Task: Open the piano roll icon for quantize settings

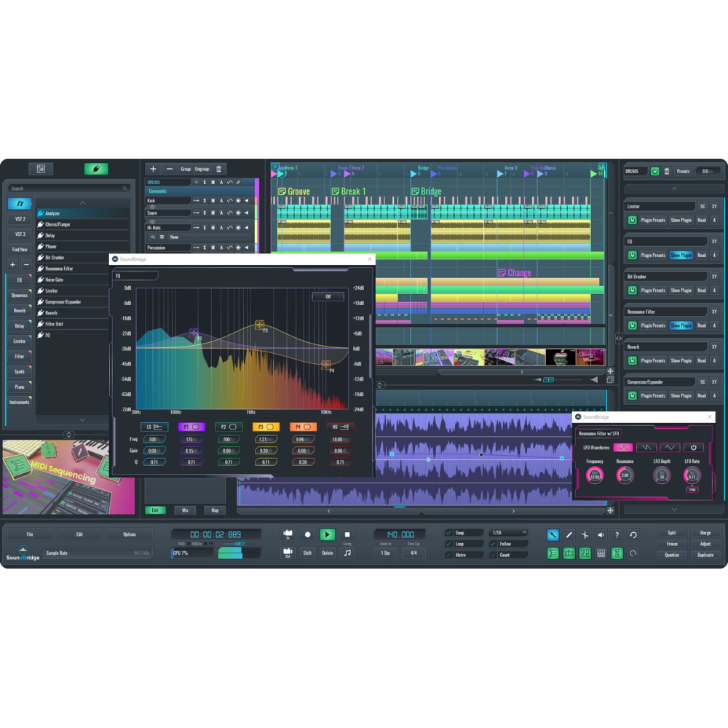Action: pyautogui.click(x=601, y=553)
